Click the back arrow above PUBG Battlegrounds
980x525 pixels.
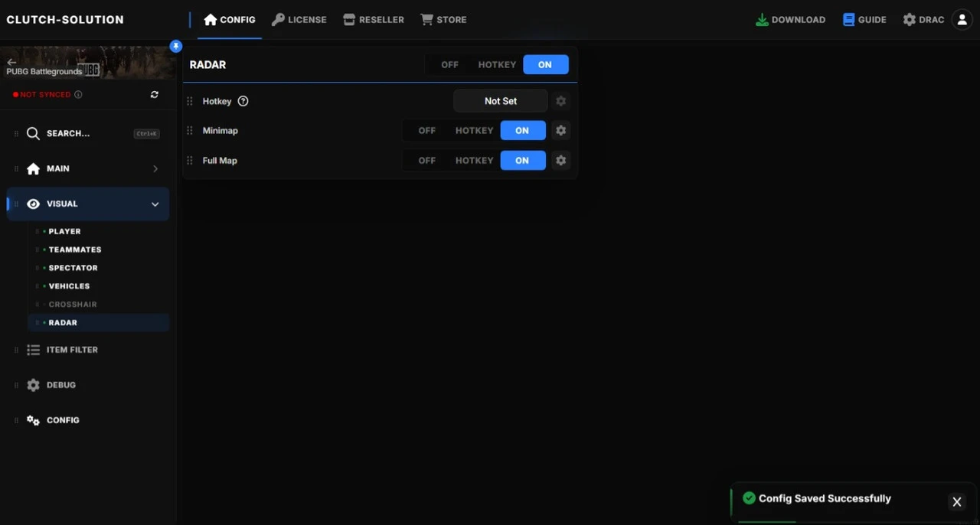(x=11, y=62)
